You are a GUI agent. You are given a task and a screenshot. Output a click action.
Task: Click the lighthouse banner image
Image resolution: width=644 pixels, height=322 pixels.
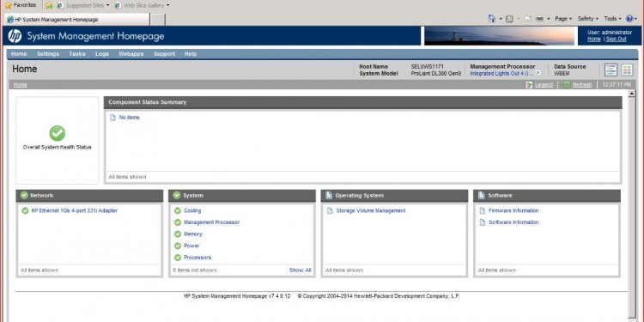tap(499, 36)
